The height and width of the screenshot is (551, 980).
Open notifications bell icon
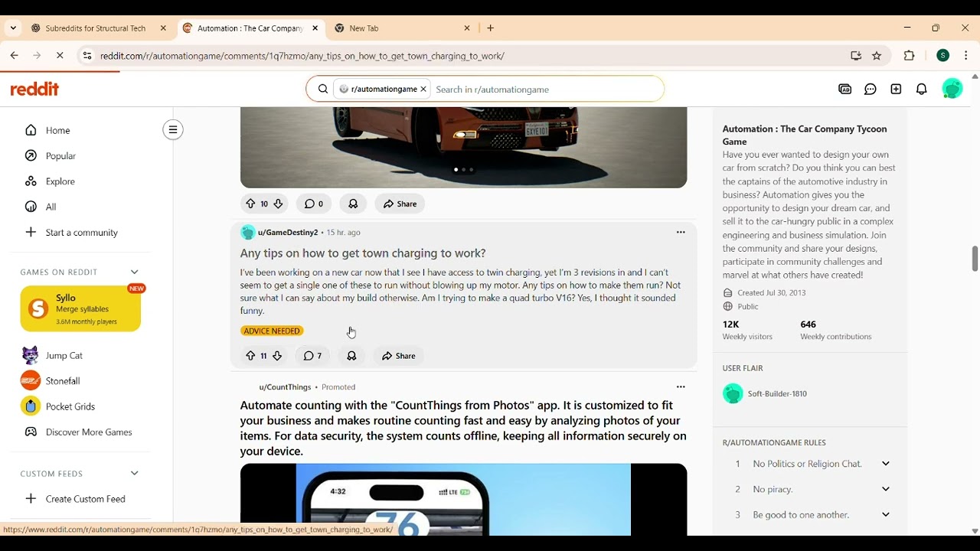[x=922, y=90]
